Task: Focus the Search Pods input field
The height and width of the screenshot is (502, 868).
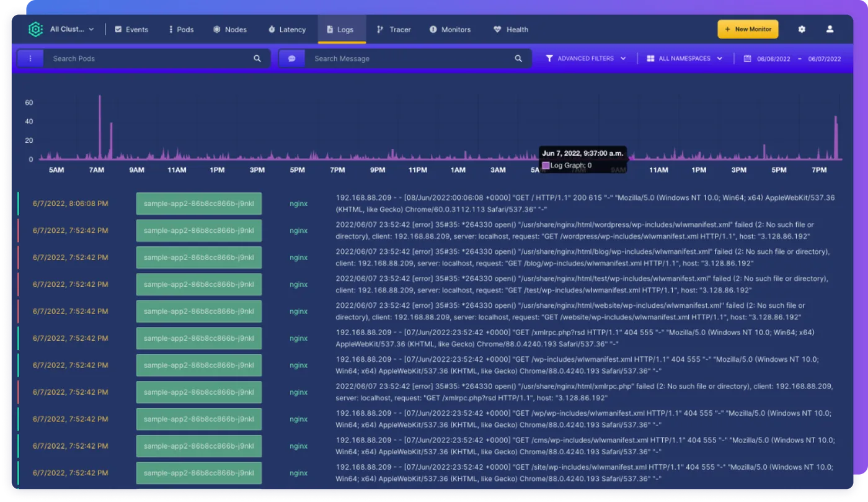Action: (x=149, y=58)
